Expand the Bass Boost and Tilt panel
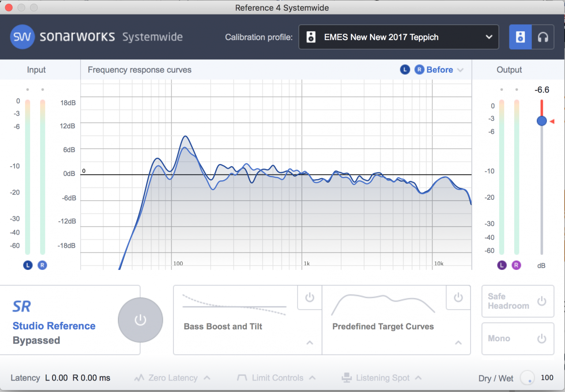 coord(310,343)
